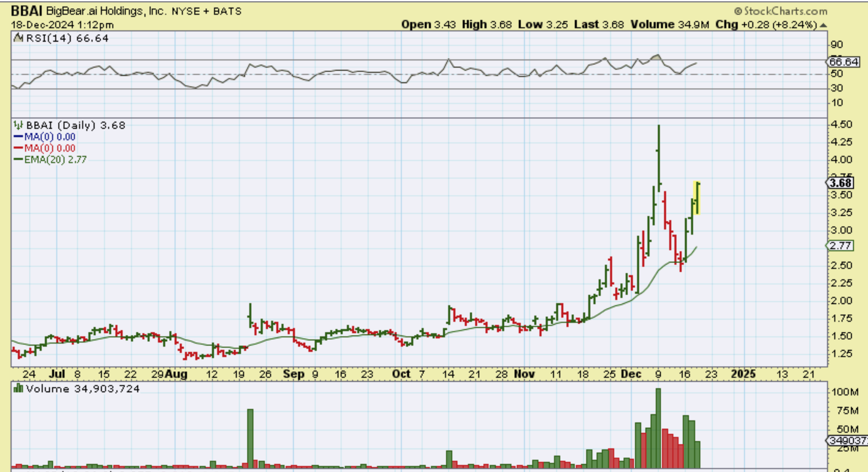This screenshot has height=472, width=868.
Task: Click the RSI(14) 66.64 label
Action: tap(67, 38)
